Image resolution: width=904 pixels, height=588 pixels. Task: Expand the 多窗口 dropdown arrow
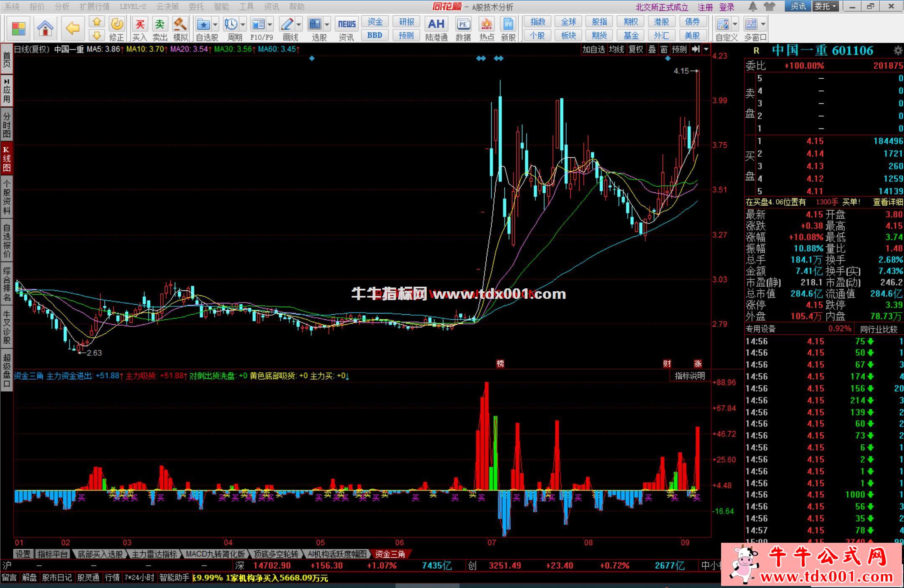tap(763, 24)
